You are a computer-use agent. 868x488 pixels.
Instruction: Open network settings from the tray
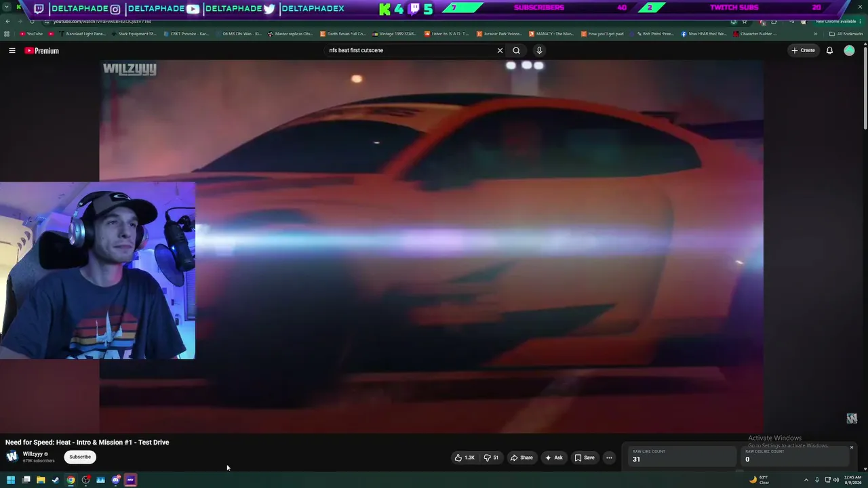(827, 480)
